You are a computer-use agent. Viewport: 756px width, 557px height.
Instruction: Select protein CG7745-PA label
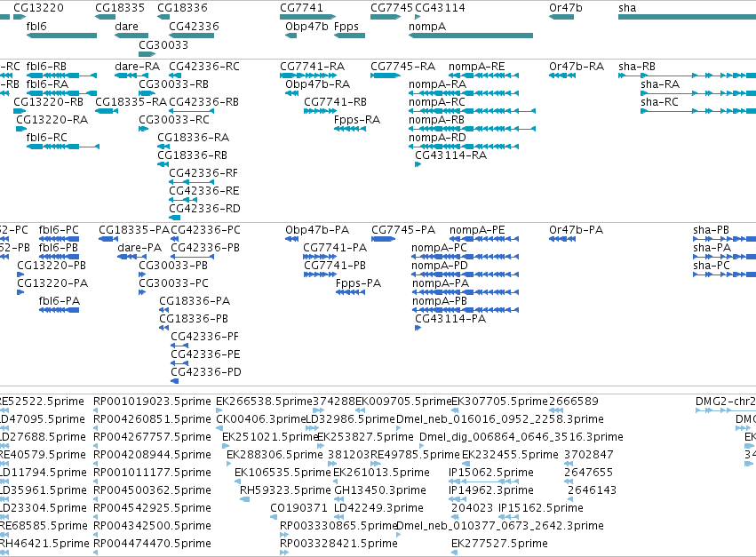(403, 230)
